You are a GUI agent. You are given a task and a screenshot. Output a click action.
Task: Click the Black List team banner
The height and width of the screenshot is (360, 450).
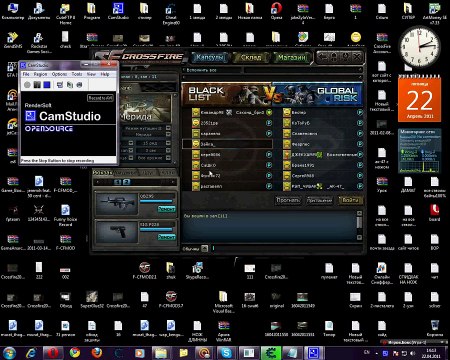[x=227, y=94]
